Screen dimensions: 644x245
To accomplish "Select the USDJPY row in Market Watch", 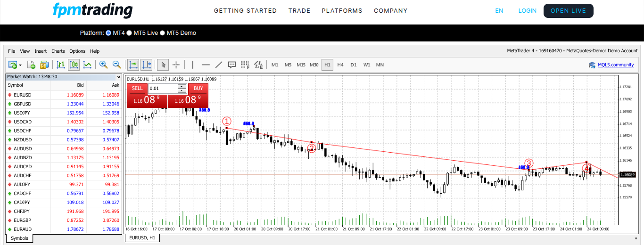I will (x=64, y=113).
